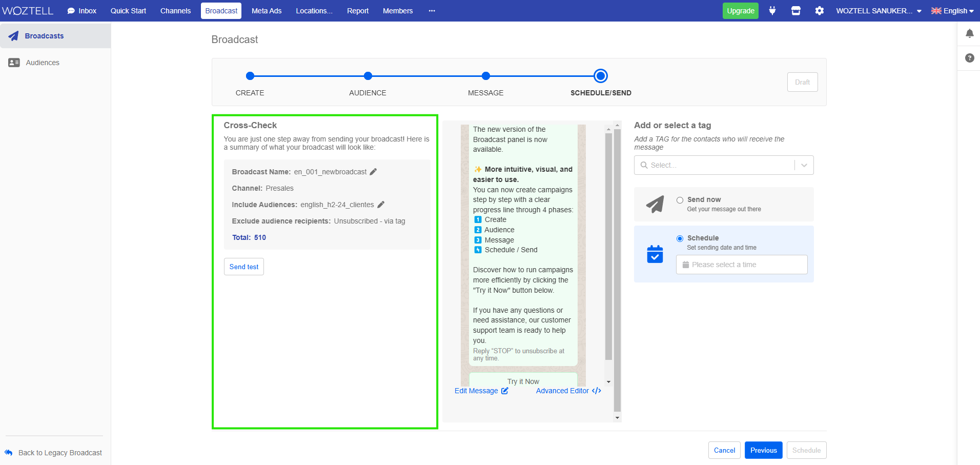Screen dimensions: 980x465
Task: Open the notifications bell icon
Action: [969, 34]
